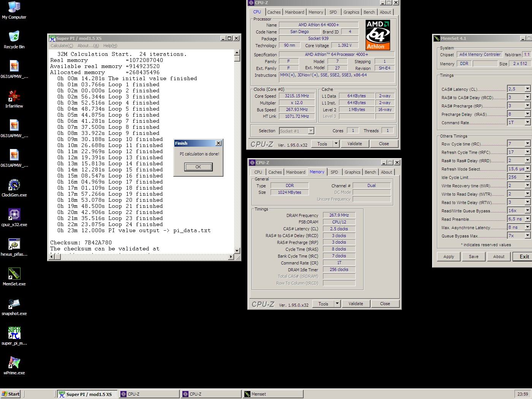Click the AMD Athlon 64 logo
The height and width of the screenshot is (399, 532).
point(378,35)
